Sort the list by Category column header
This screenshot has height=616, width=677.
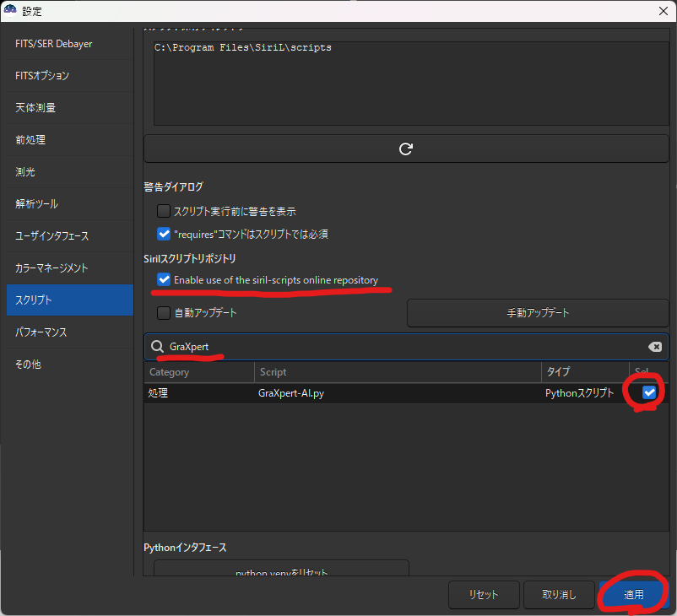click(x=198, y=372)
